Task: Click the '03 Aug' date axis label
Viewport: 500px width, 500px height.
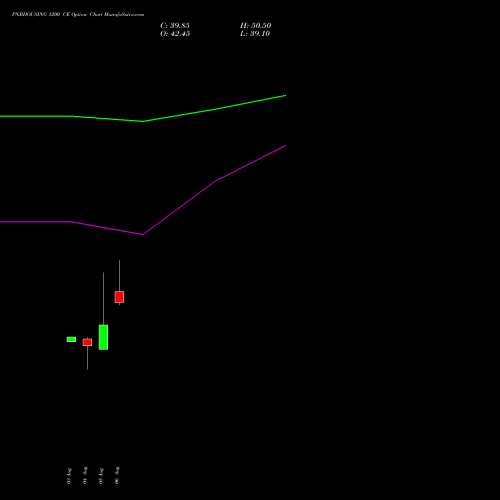Action: coord(69,476)
